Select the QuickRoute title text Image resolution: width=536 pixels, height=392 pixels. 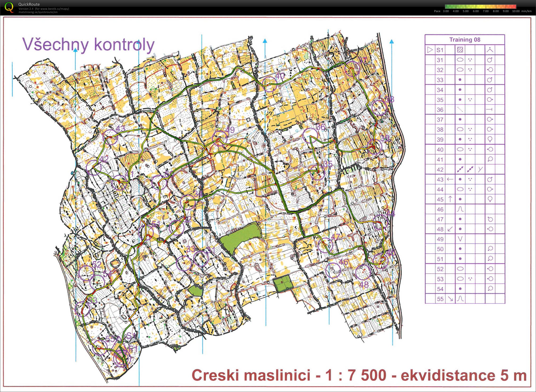[x=29, y=4]
